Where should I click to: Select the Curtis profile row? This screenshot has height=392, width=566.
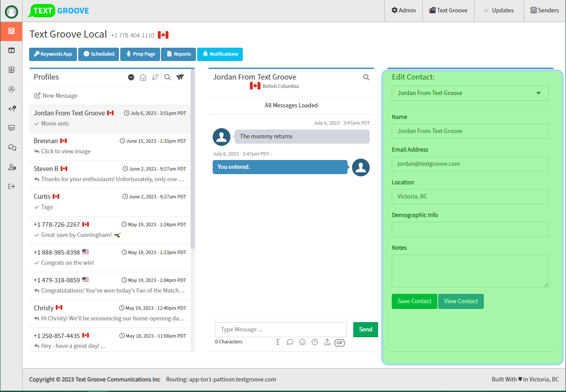click(110, 202)
